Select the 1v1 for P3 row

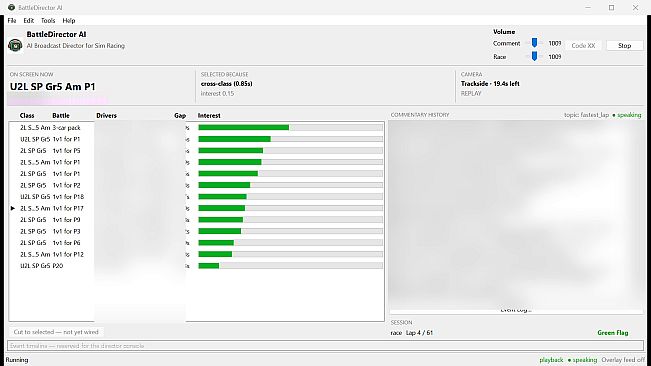[196, 231]
